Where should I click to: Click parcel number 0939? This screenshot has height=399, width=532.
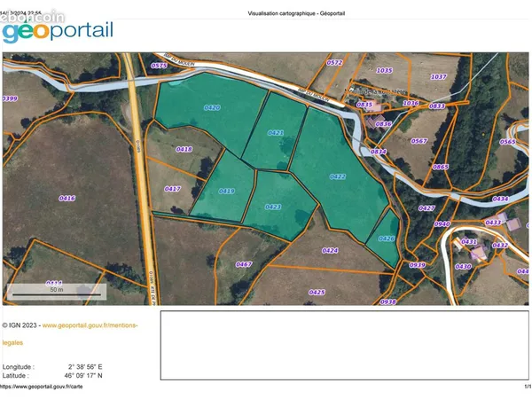point(418,265)
